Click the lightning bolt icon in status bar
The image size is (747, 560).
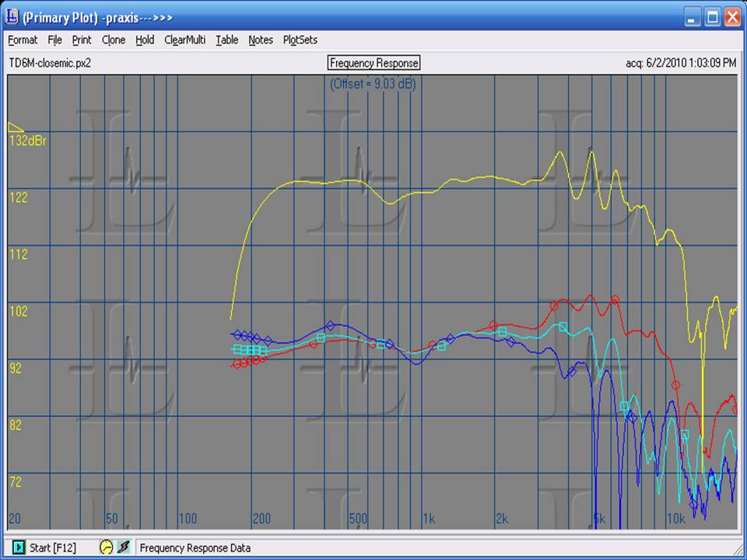pos(124,547)
